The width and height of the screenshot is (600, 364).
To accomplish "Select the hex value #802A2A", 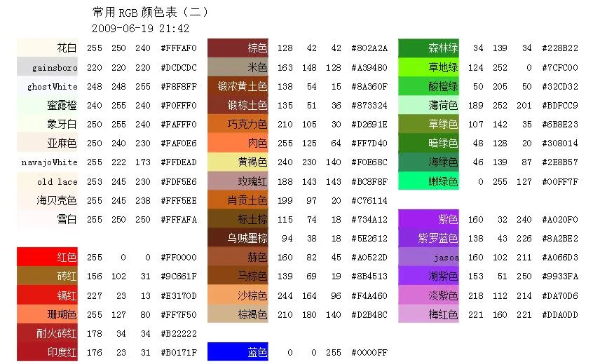I will click(369, 48).
